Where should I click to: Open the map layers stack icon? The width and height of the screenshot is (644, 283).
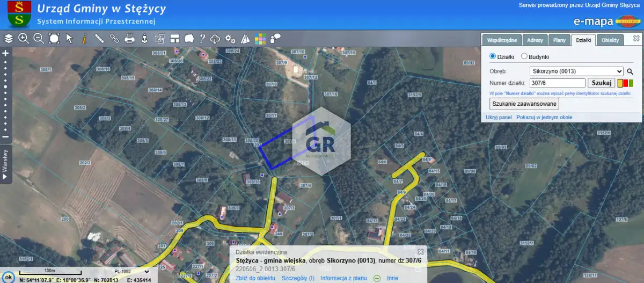coord(9,38)
